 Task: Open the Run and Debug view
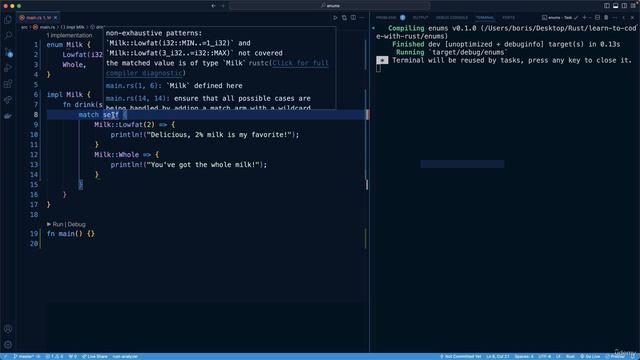8,68
